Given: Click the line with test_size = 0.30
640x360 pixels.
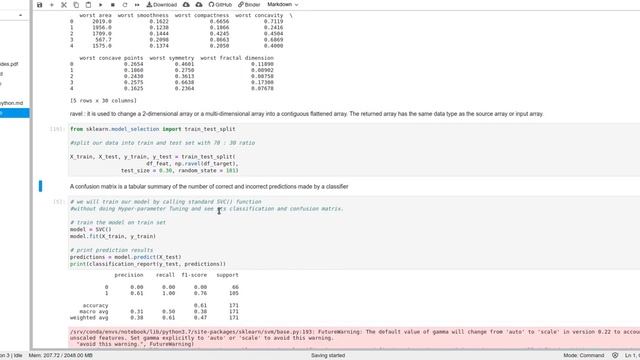Looking at the screenshot, I should coord(179,171).
